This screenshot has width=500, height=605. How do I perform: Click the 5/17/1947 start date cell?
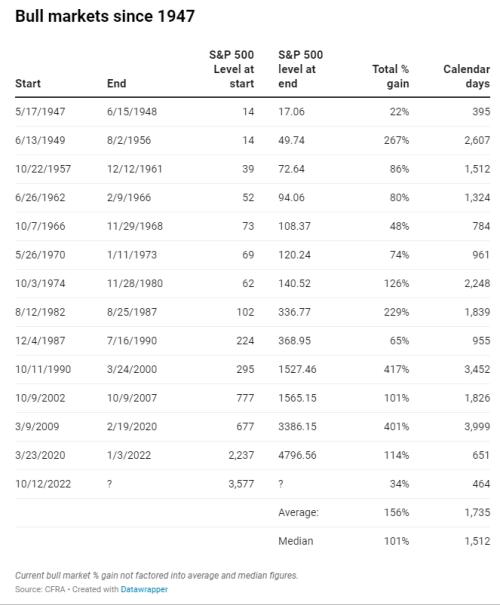click(40, 112)
